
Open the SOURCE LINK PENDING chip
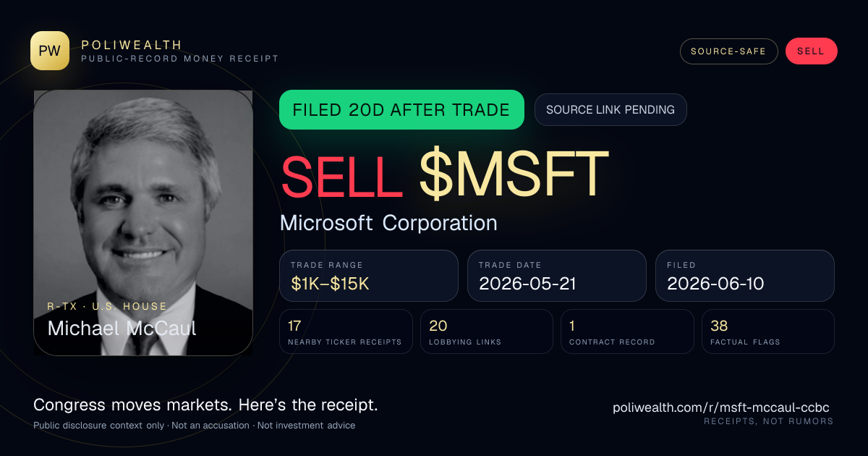tap(610, 110)
